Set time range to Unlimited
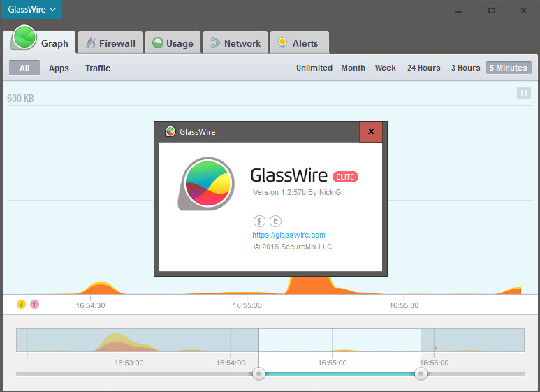 pos(314,68)
